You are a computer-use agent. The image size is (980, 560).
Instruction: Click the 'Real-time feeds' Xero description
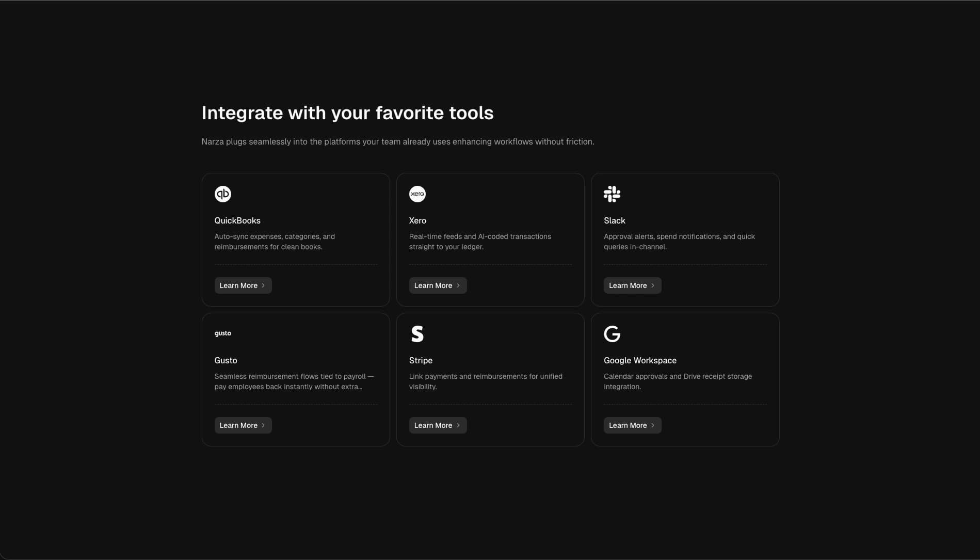pyautogui.click(x=480, y=242)
